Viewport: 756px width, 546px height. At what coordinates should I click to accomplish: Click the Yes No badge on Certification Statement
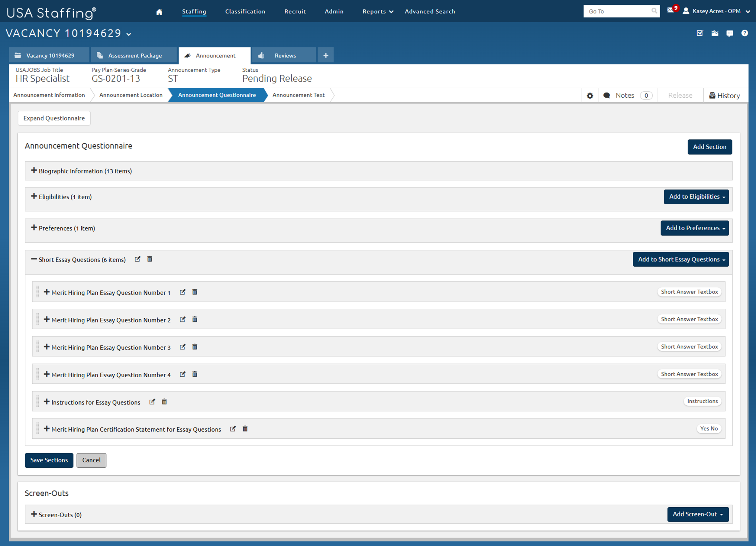pos(709,429)
